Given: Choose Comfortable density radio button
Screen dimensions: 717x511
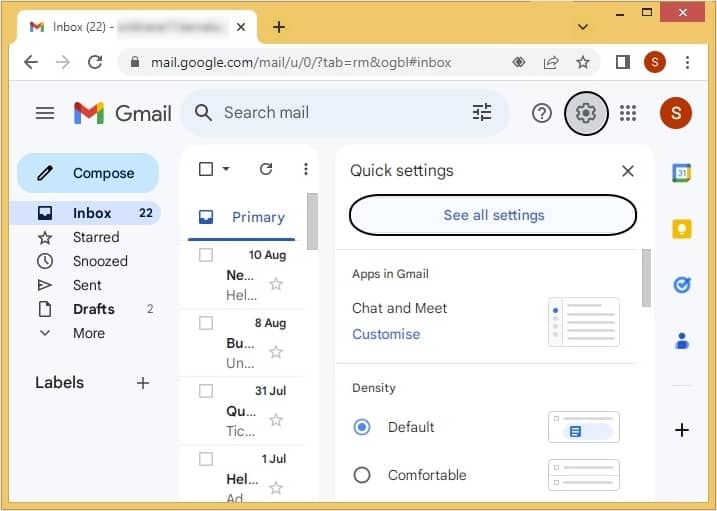Looking at the screenshot, I should (x=362, y=475).
